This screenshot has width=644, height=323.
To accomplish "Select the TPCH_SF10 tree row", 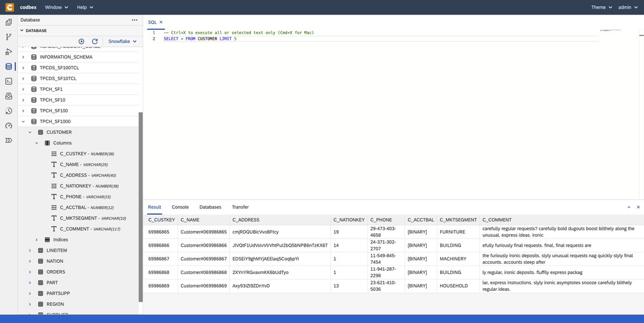I will pos(78,100).
